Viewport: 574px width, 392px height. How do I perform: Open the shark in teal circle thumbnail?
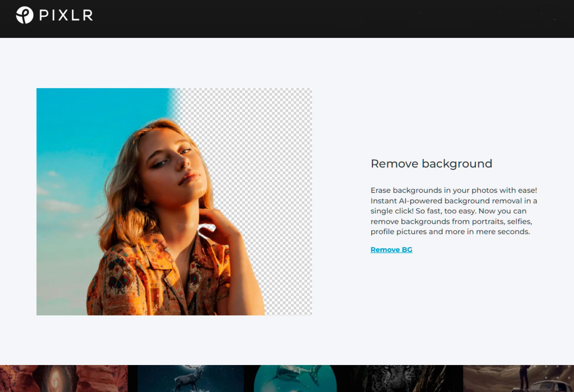(295, 378)
